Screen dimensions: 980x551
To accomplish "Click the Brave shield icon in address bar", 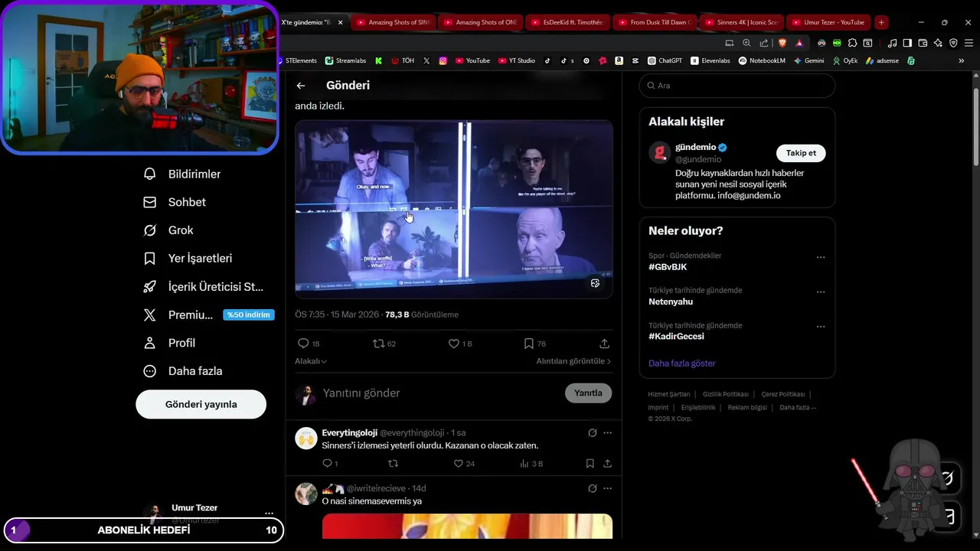I will (x=782, y=43).
